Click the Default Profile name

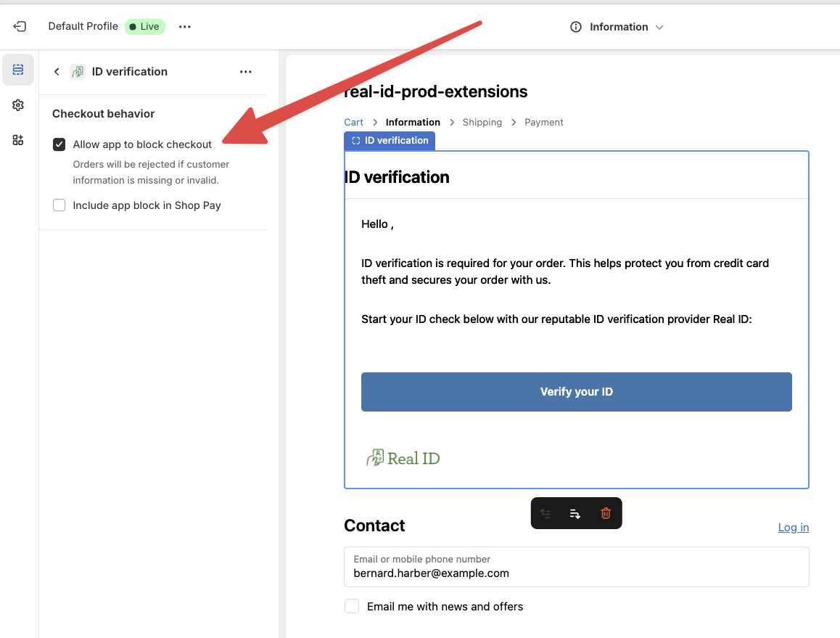point(83,26)
